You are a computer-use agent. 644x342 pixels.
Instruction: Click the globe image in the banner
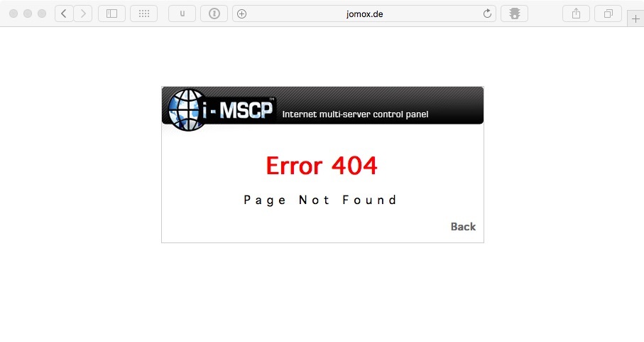pyautogui.click(x=187, y=109)
